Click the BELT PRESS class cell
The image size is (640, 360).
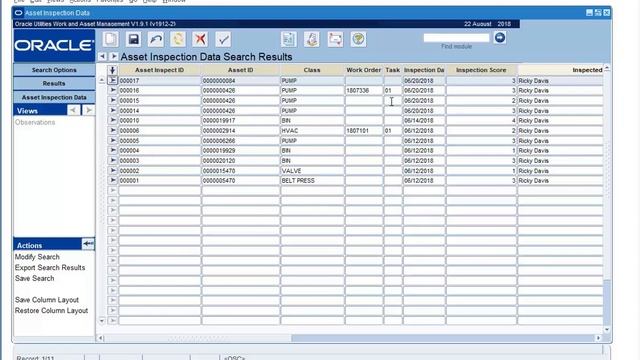point(312,180)
